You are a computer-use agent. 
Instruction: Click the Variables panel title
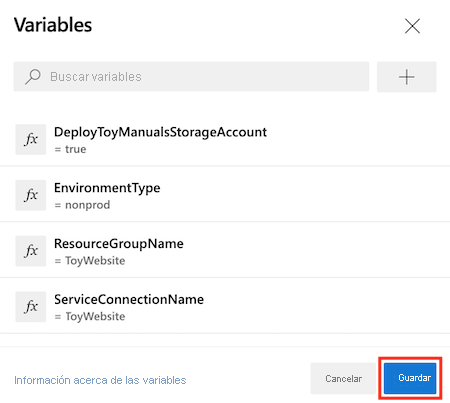(x=53, y=25)
